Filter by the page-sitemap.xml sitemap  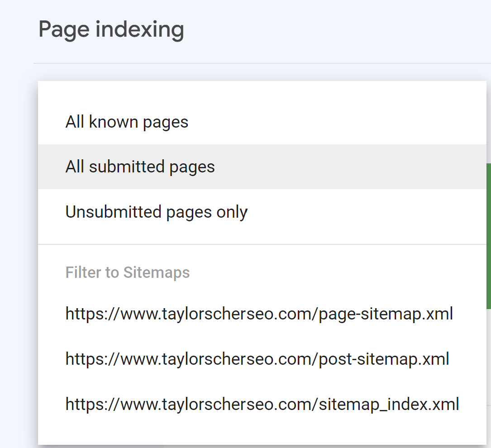coord(259,314)
